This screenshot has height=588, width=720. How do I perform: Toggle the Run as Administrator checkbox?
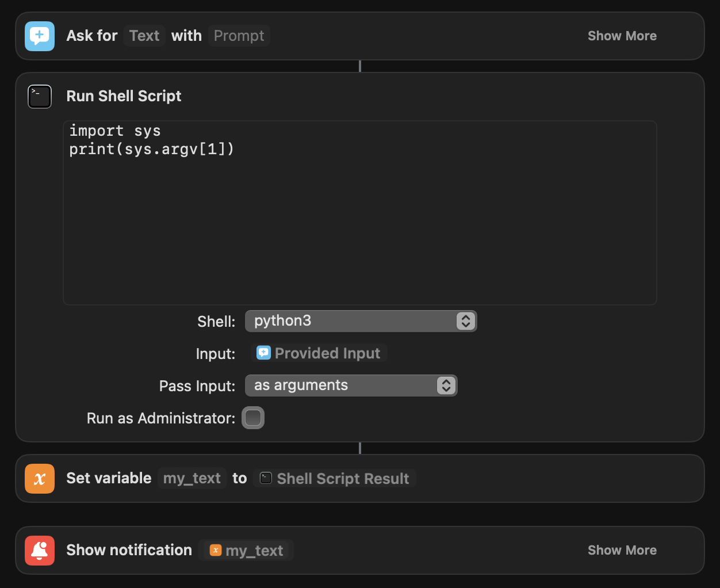click(253, 418)
